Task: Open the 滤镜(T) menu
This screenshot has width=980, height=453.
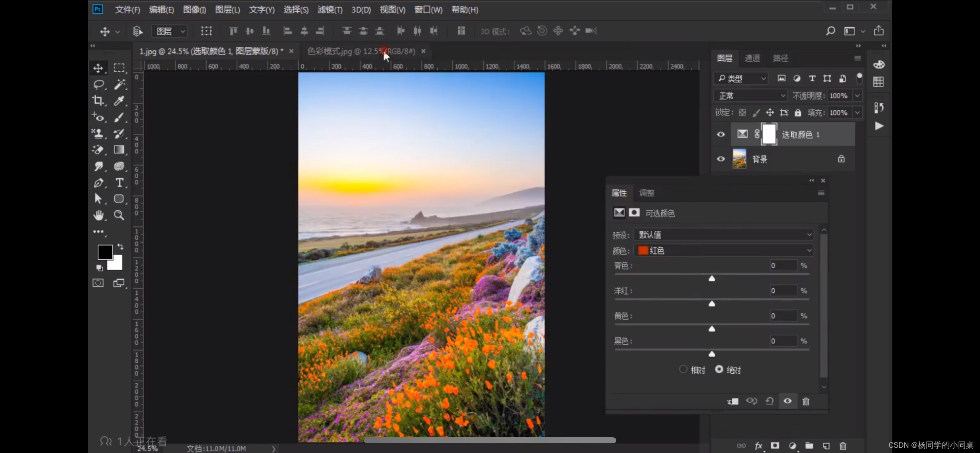Action: click(x=329, y=10)
